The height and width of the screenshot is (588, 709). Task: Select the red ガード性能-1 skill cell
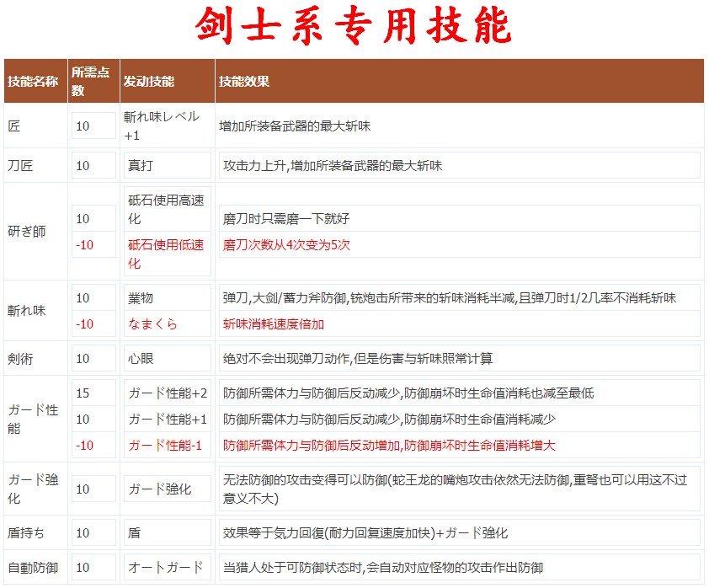click(168, 445)
